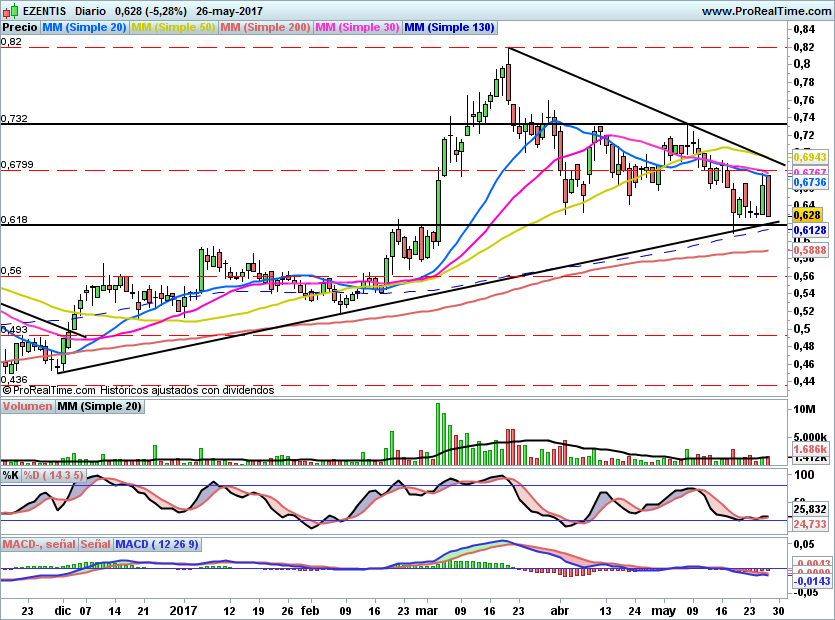The height and width of the screenshot is (620, 835).
Task: Select the Precio legend tab
Action: (x=20, y=28)
